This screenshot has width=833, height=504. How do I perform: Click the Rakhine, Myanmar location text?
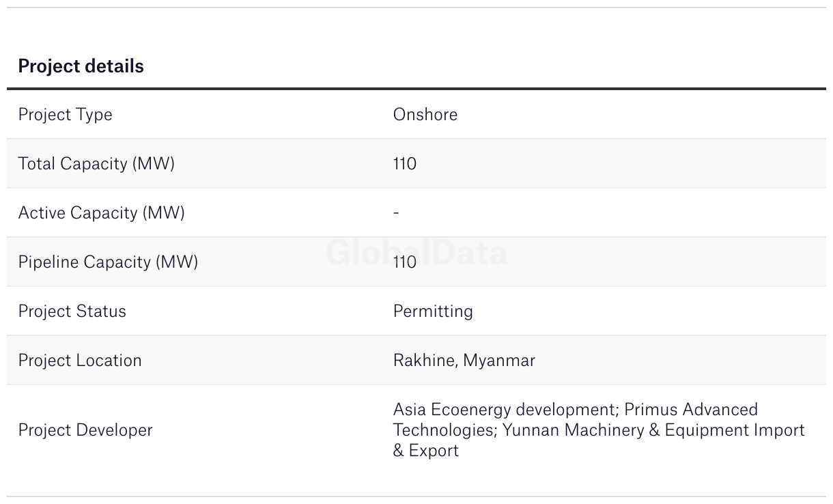click(x=464, y=361)
